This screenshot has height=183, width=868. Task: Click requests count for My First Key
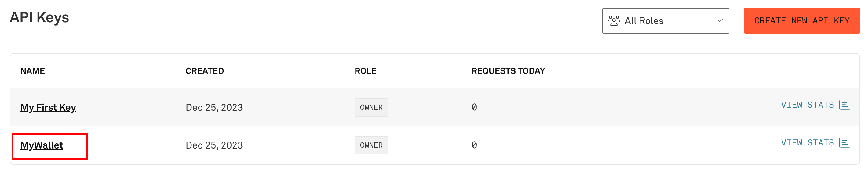(474, 107)
